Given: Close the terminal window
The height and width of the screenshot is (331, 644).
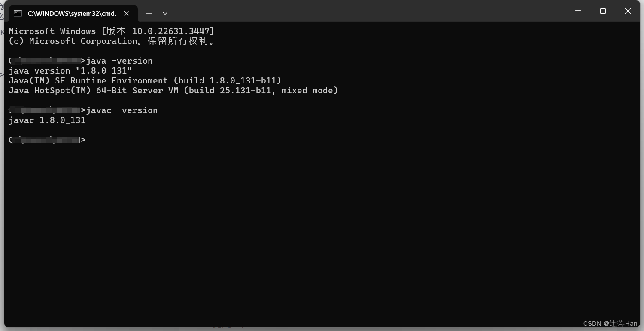Looking at the screenshot, I should pos(628,11).
